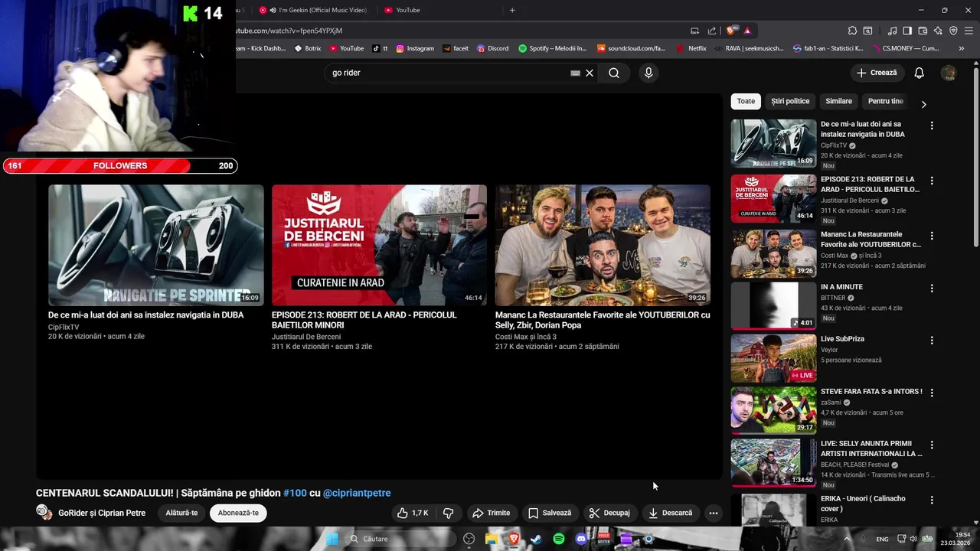This screenshot has height=551, width=980.
Task: Open Costi Max restaurant end-screen thumbnail
Action: point(603,245)
